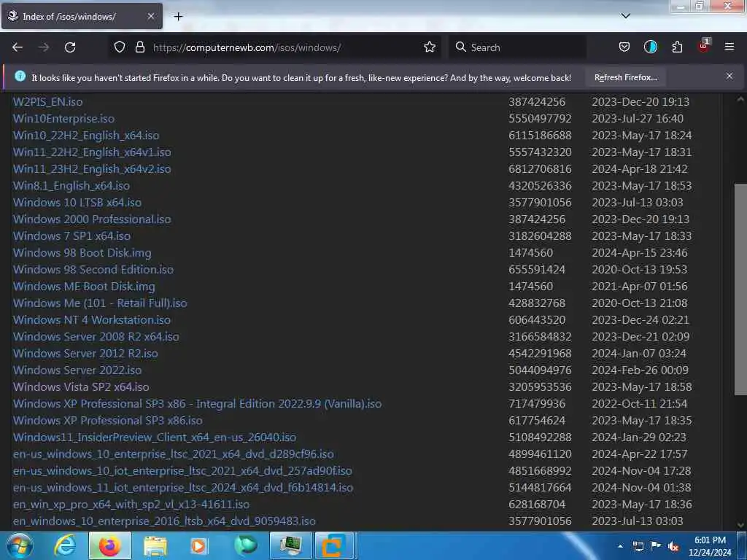Open the Win10Enterprise.iso link
The image size is (747, 560).
click(x=64, y=119)
